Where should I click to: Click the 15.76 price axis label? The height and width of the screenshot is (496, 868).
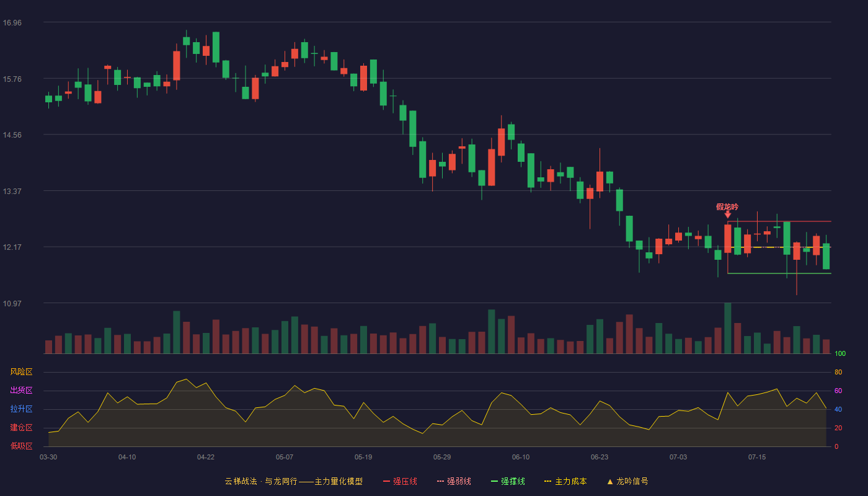(12, 79)
